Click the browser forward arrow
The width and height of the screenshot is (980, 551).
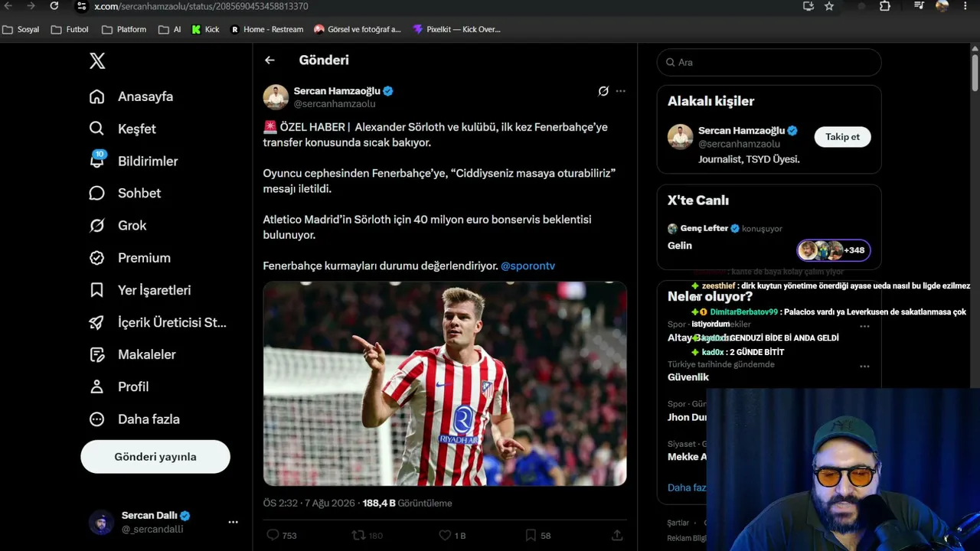(x=31, y=6)
